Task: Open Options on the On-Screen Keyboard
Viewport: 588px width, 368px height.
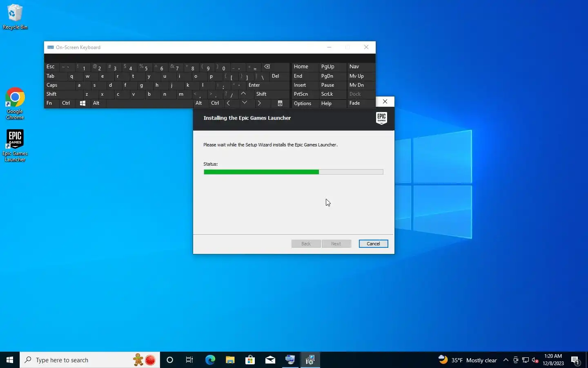Action: (x=305, y=103)
